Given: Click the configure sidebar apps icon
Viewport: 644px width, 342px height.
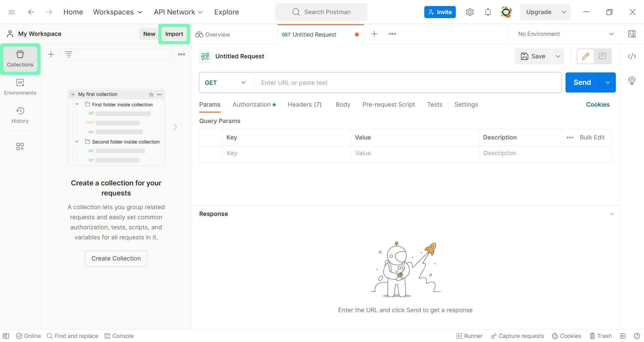Looking at the screenshot, I should pos(20,146).
